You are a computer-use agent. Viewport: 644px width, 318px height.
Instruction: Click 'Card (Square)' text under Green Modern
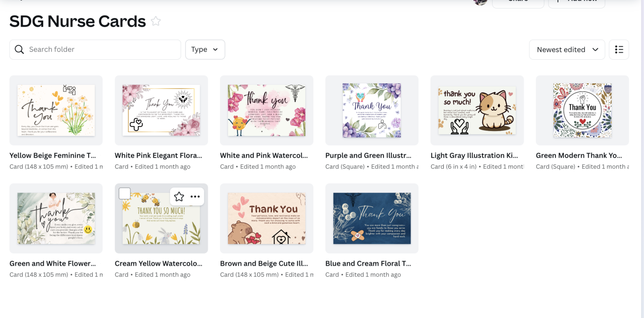555,167
